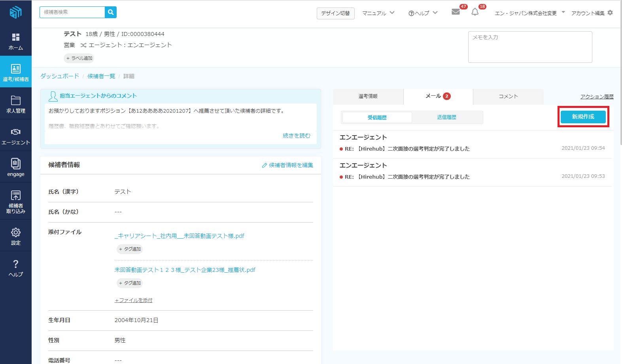Screen dimensions: 622x364
Task: Click the search magnifier icon
Action: 111,12
